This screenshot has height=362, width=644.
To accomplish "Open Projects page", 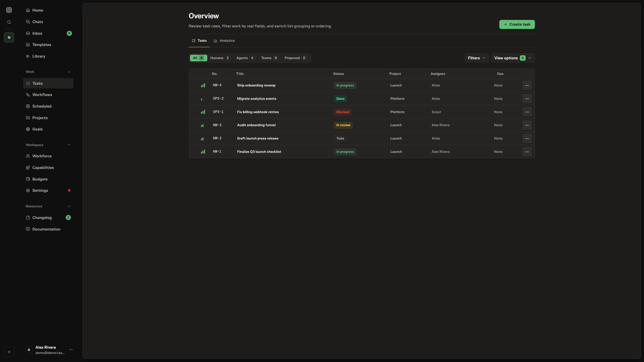I will (x=48, y=118).
